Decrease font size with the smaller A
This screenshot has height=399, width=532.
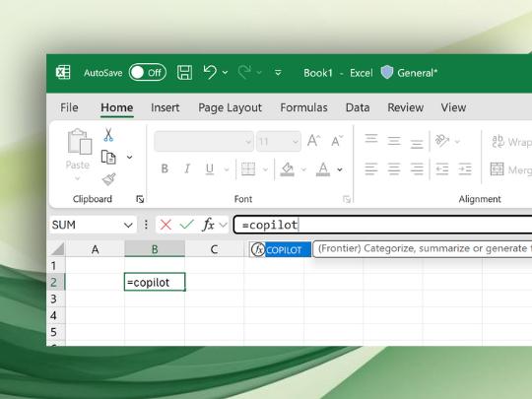[x=337, y=141]
